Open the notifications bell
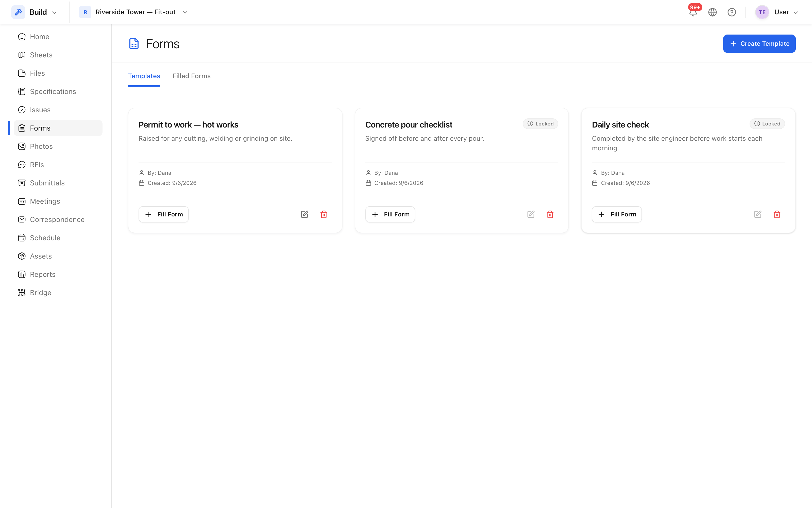 693,12
